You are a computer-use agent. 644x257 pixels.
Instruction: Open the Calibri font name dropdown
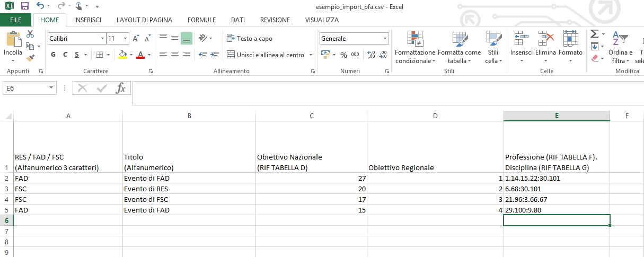tap(102, 39)
